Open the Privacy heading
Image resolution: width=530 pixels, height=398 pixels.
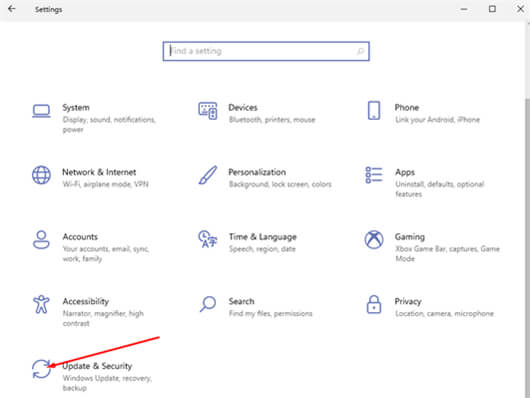408,302
